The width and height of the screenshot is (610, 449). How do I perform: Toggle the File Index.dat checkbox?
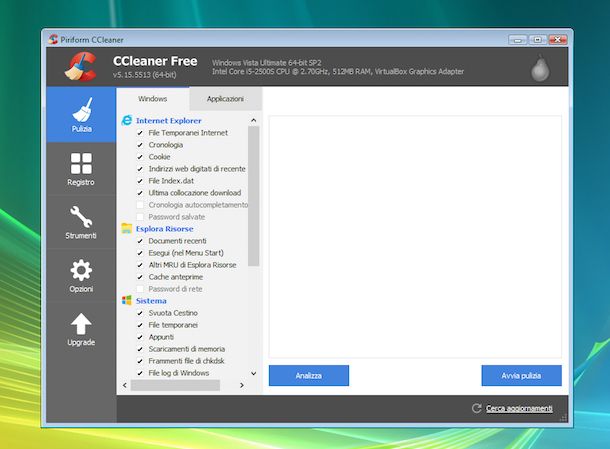click(140, 181)
